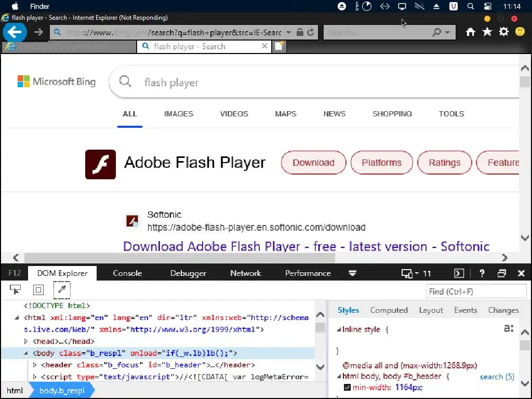Open the search provider dropdown arrow

pos(447,32)
